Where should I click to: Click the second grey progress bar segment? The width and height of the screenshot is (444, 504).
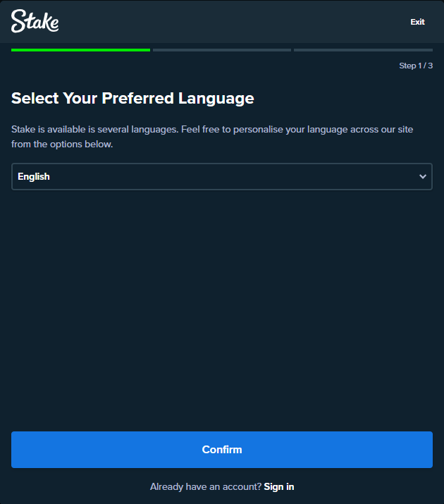tap(222, 50)
